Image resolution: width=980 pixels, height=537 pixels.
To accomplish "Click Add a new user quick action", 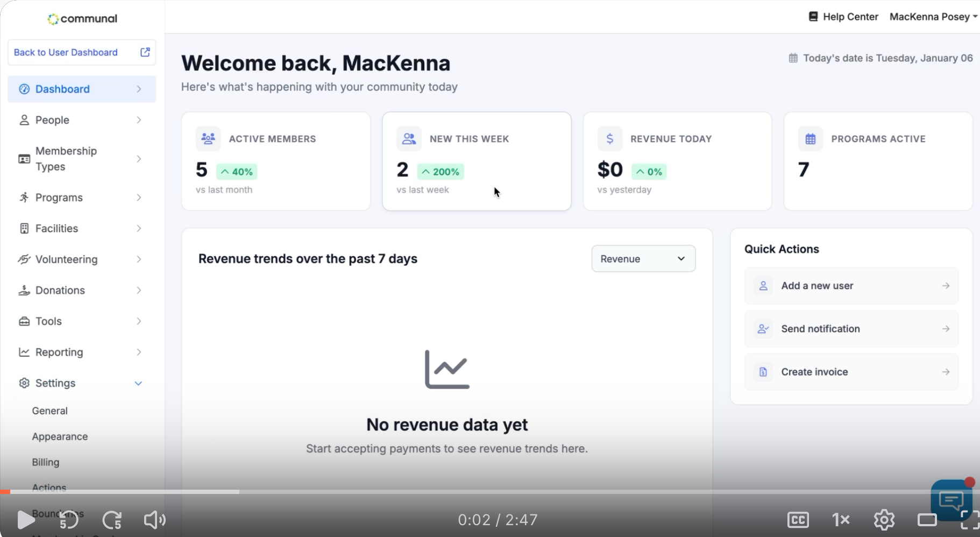I will [x=851, y=286].
